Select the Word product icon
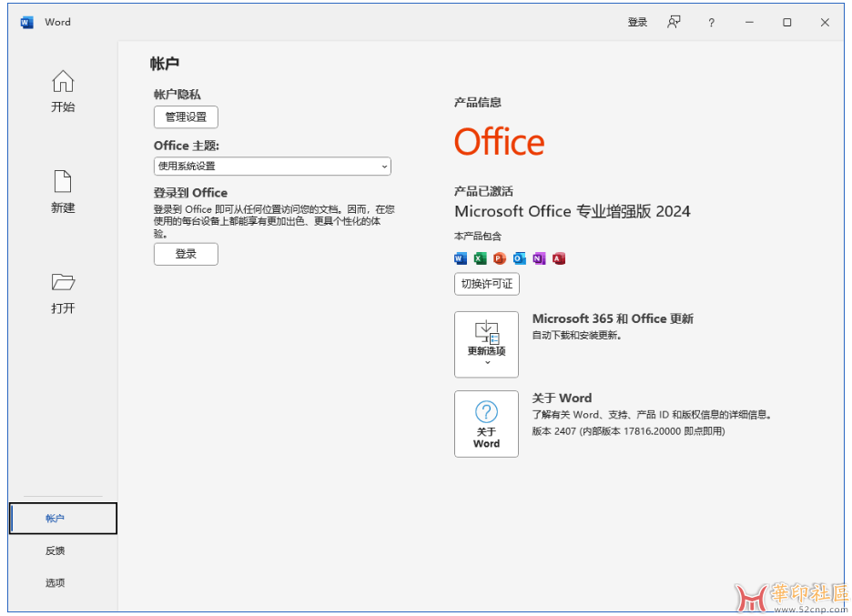The width and height of the screenshot is (852, 616). point(460,258)
